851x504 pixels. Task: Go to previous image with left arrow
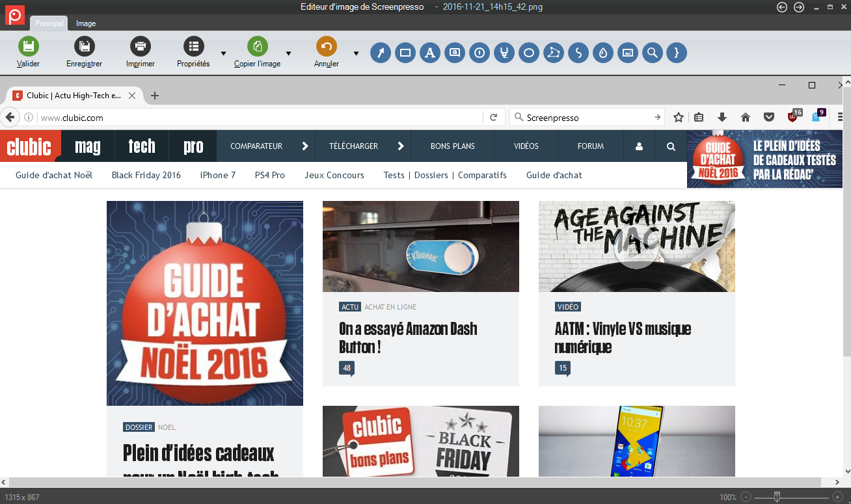(x=783, y=7)
